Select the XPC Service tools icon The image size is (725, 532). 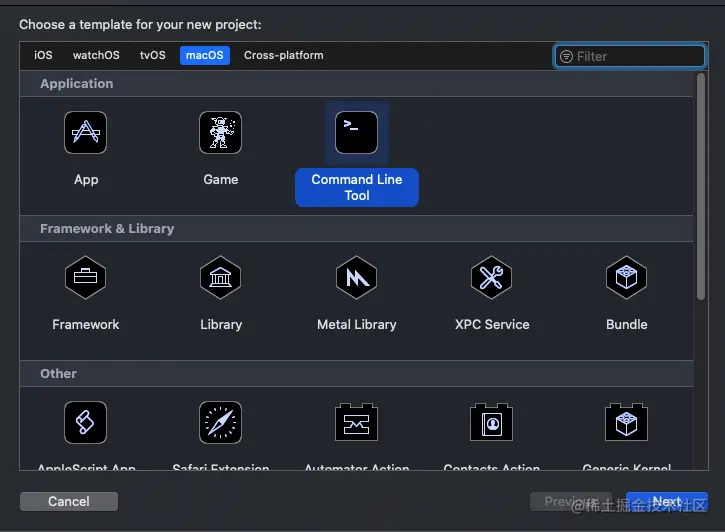coord(492,277)
